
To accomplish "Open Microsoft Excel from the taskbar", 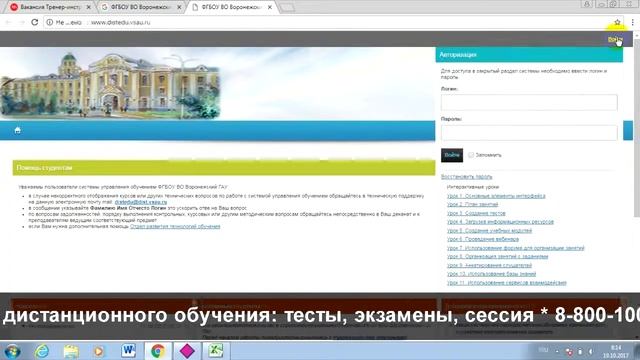I will [216, 351].
